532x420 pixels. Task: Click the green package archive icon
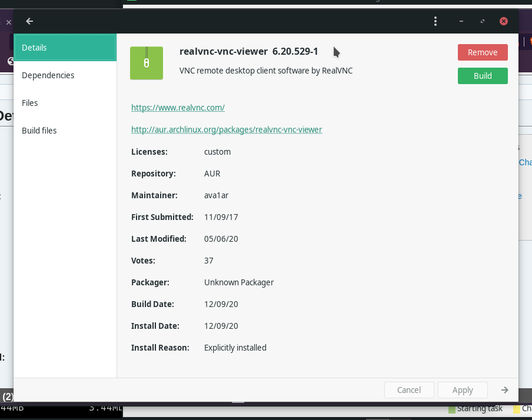(x=147, y=63)
